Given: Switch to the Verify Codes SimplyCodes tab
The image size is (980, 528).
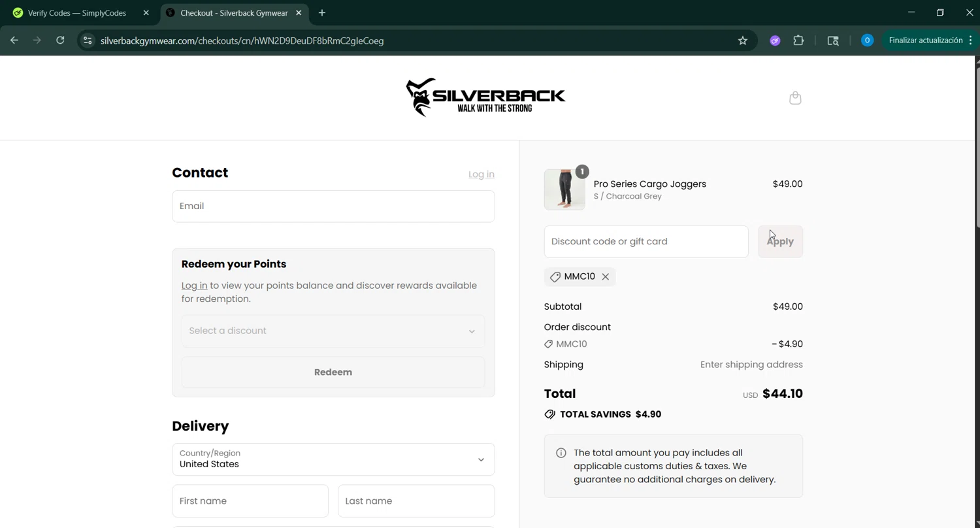Looking at the screenshot, I should point(77,13).
